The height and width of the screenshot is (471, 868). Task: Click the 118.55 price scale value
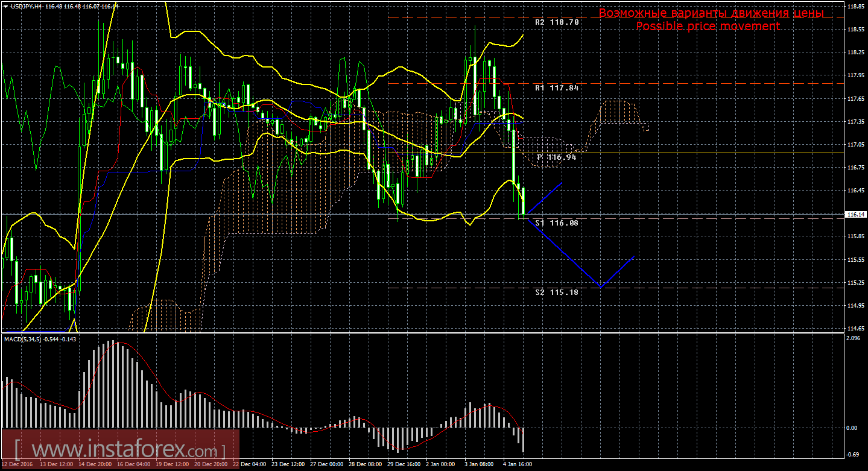857,30
